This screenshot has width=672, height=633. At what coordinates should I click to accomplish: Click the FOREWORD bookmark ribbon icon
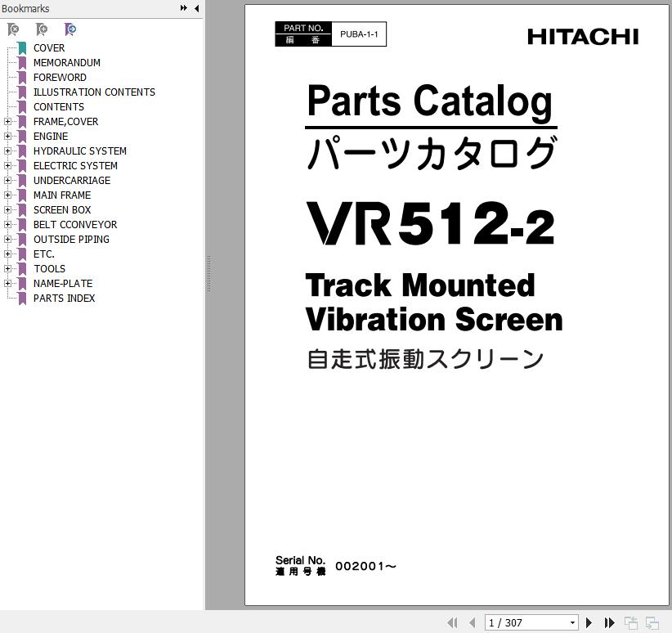[x=22, y=78]
